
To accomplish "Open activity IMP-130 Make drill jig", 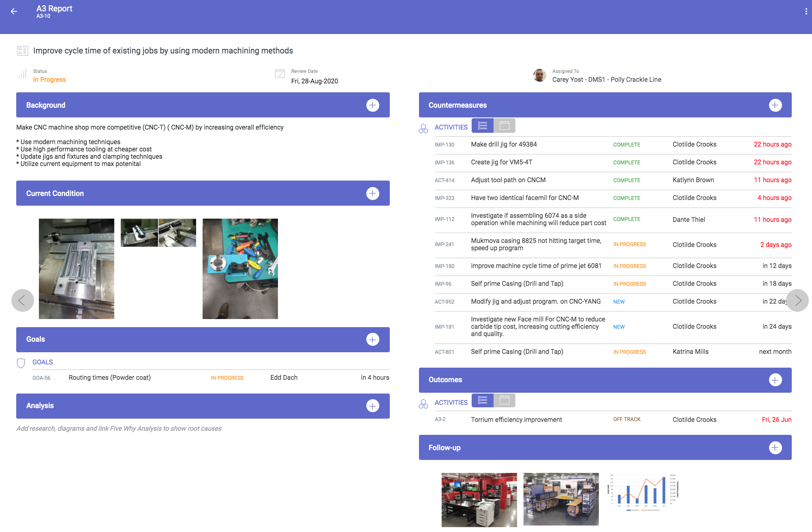I will pos(504,145).
